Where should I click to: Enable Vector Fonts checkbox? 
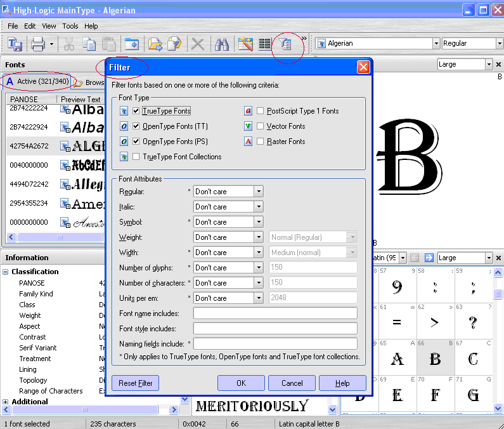[261, 126]
